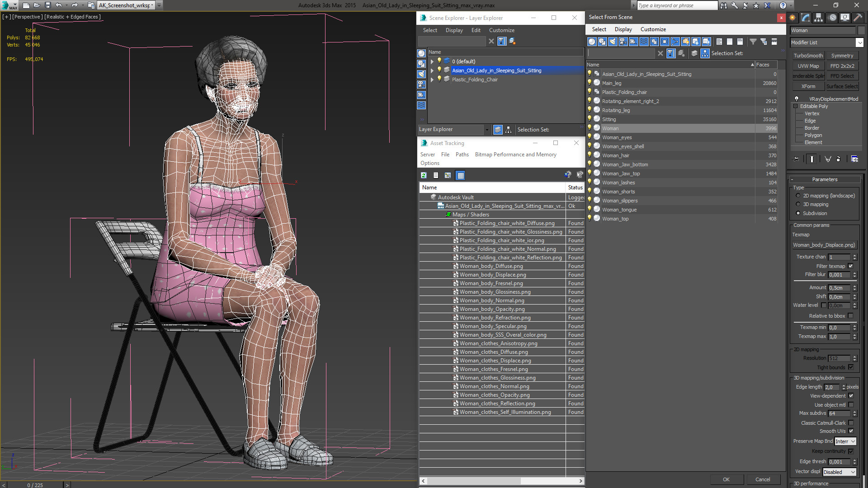
Task: Uncheck the Filter texmap checkbox
Action: 850,266
